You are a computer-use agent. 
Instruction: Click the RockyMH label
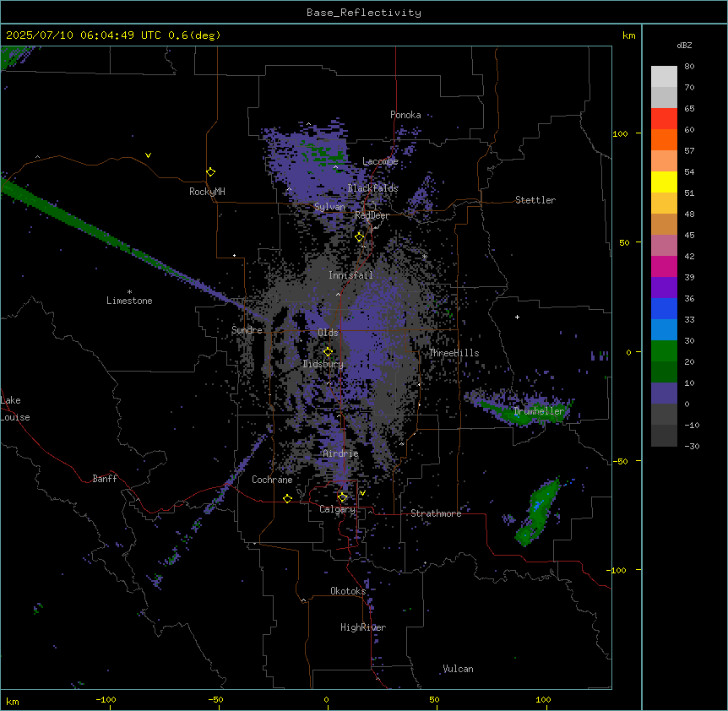tap(207, 192)
